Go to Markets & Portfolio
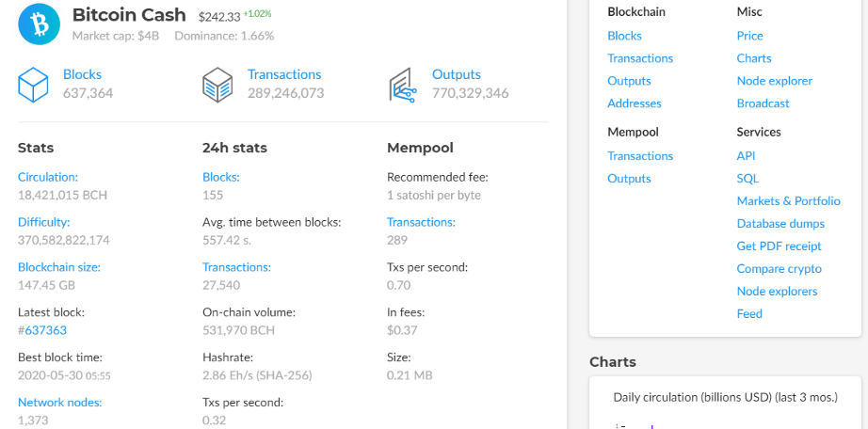 click(788, 201)
